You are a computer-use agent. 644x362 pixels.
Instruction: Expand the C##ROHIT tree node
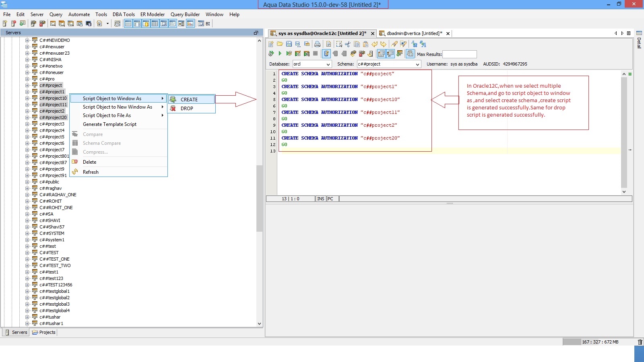point(27,201)
